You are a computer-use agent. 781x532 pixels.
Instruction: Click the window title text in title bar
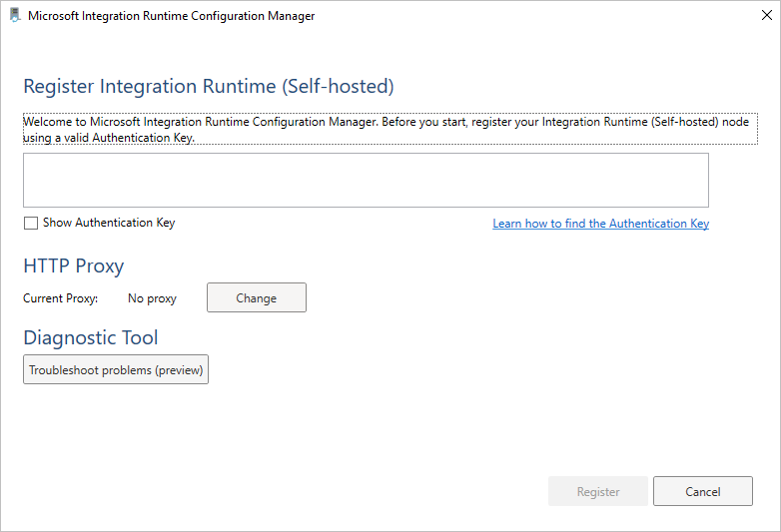click(171, 16)
